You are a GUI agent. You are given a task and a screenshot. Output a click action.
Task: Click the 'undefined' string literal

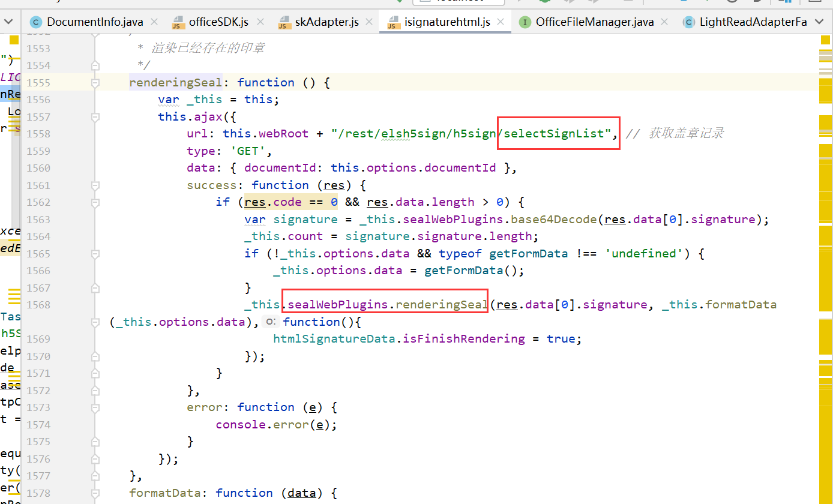pos(645,253)
